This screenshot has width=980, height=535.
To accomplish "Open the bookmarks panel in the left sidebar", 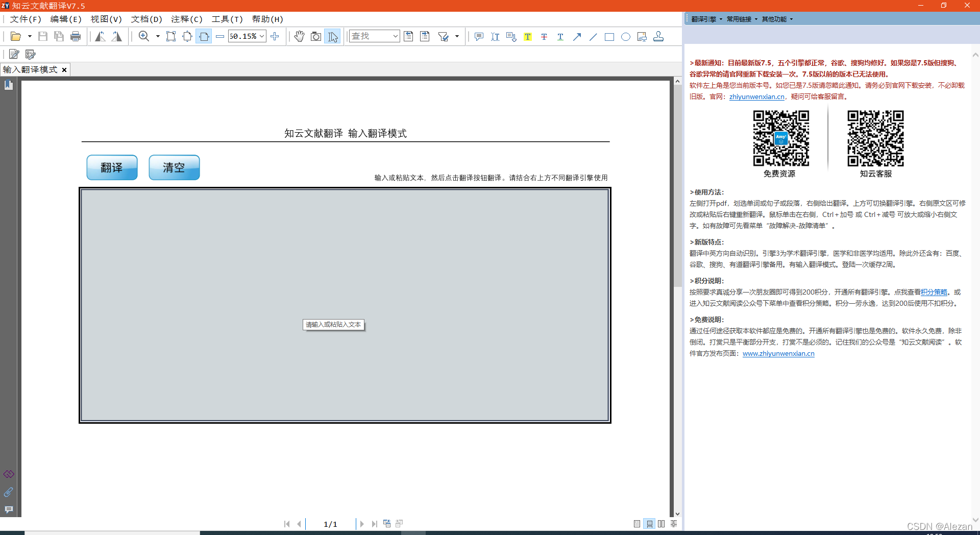I will pyautogui.click(x=9, y=85).
